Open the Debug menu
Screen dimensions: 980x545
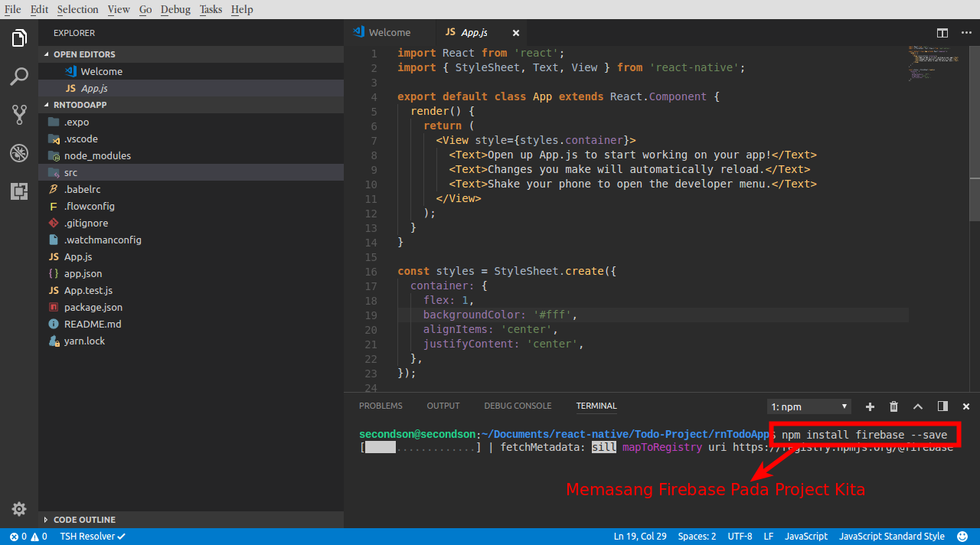coord(175,9)
